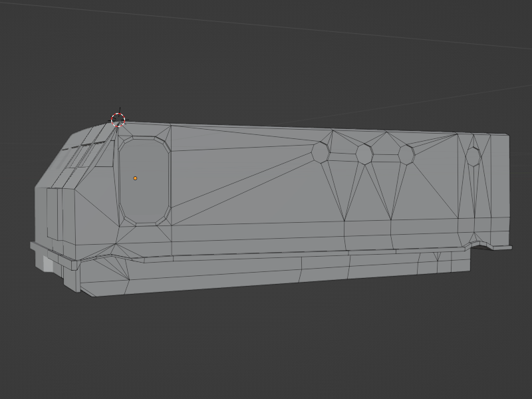Click the large rounded window panel on the mesh
Image resolution: width=532 pixels, height=399 pixels.
pos(144,181)
